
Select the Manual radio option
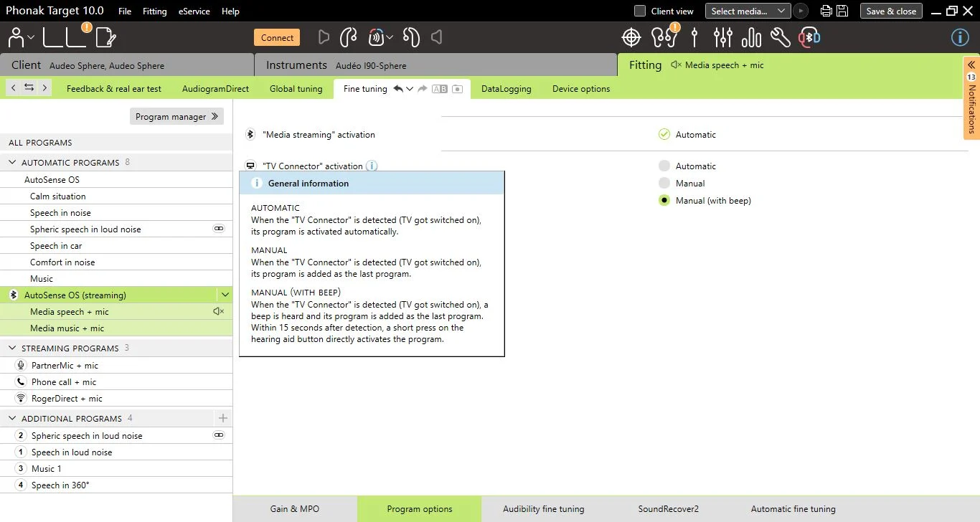click(664, 183)
